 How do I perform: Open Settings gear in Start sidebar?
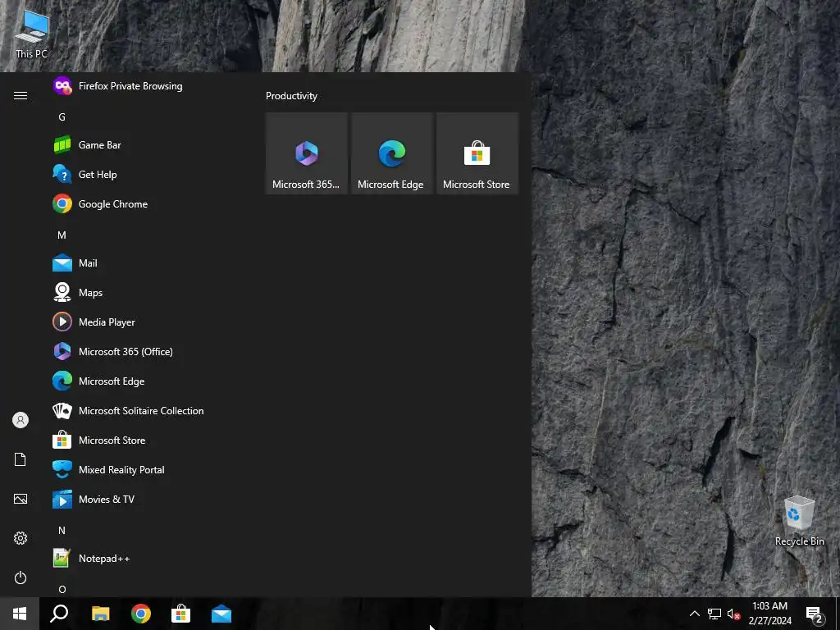coord(21,538)
